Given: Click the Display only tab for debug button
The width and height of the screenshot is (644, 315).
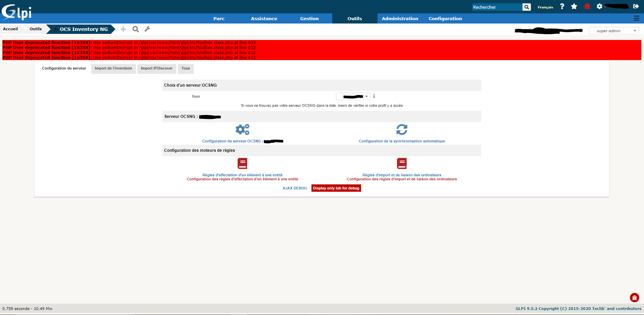Looking at the screenshot, I should [x=336, y=188].
